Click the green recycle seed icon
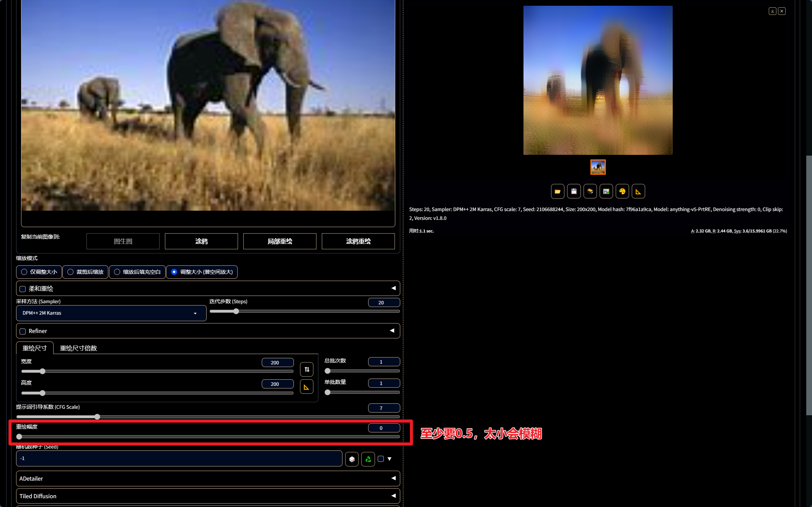812x507 pixels. click(x=368, y=459)
